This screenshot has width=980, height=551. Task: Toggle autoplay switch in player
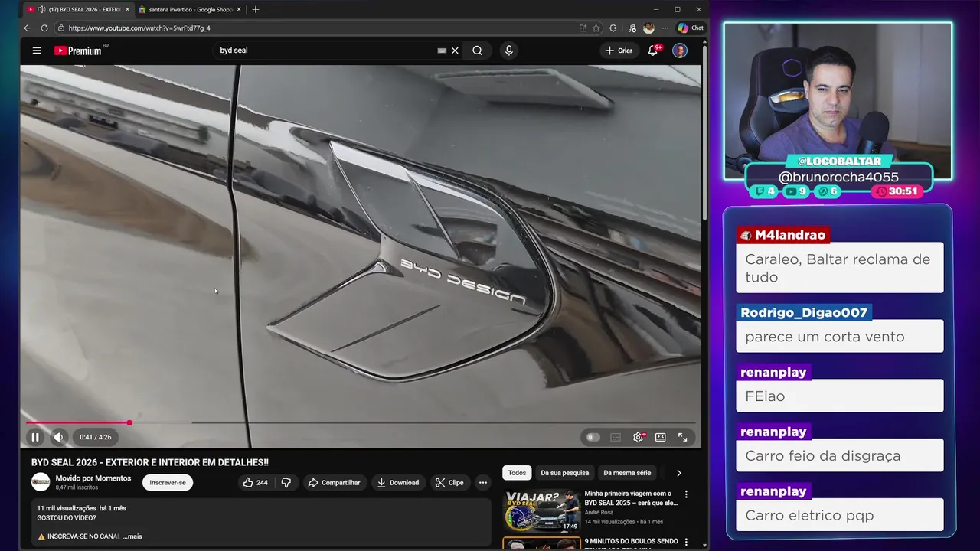click(593, 437)
